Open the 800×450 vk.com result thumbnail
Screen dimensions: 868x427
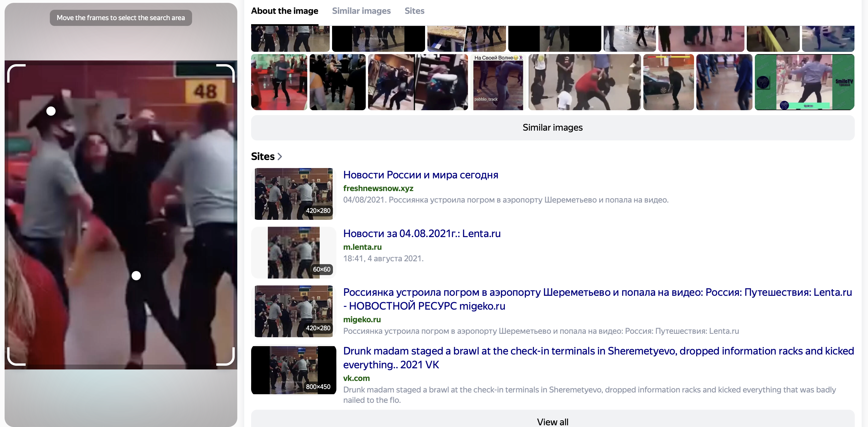pos(293,370)
